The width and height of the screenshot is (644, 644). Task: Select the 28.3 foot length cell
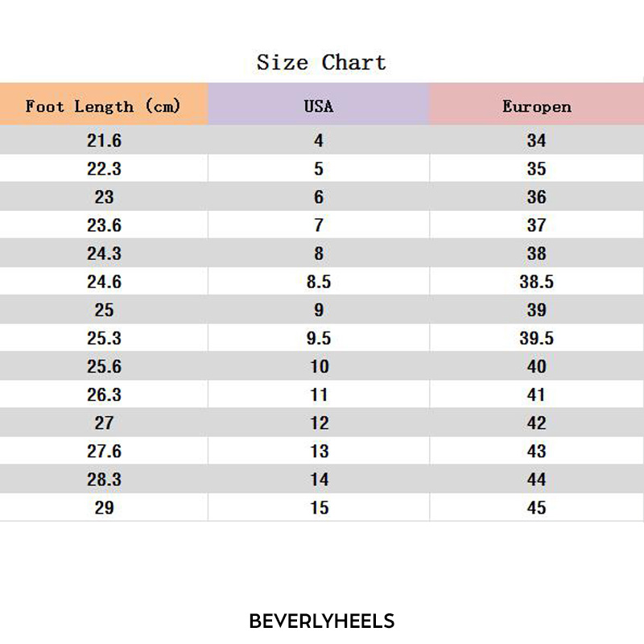[x=104, y=479]
